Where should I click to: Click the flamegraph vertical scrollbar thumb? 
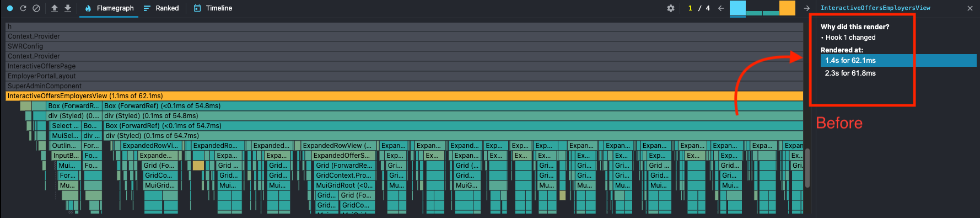[807, 168]
